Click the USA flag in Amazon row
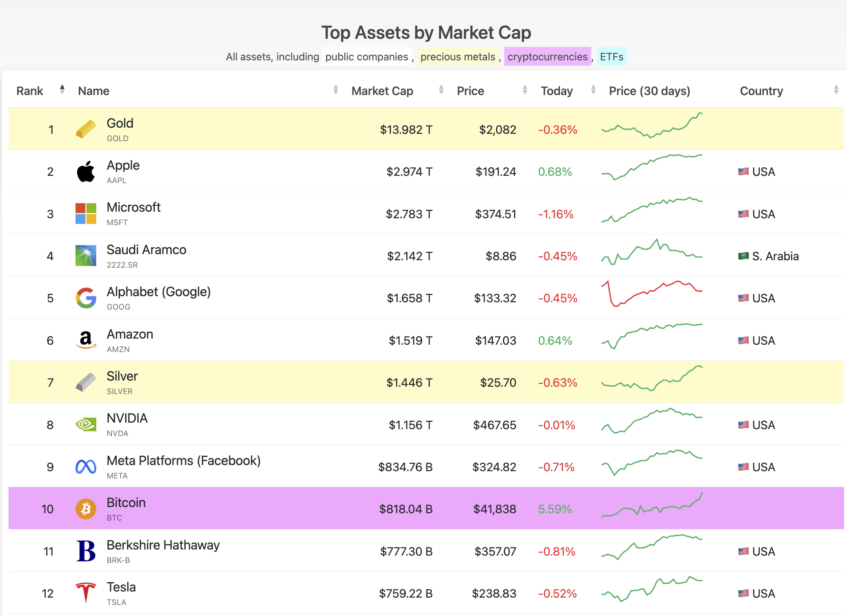Image resolution: width=847 pixels, height=616 pixels. (743, 341)
